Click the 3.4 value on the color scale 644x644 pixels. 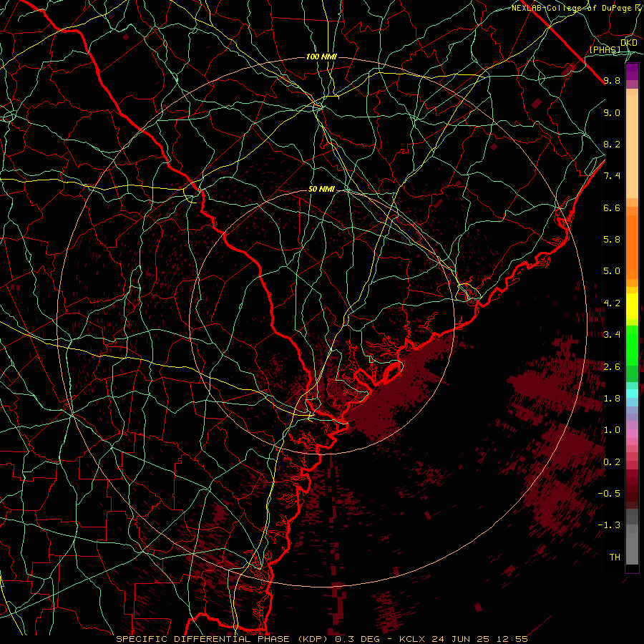612,335
